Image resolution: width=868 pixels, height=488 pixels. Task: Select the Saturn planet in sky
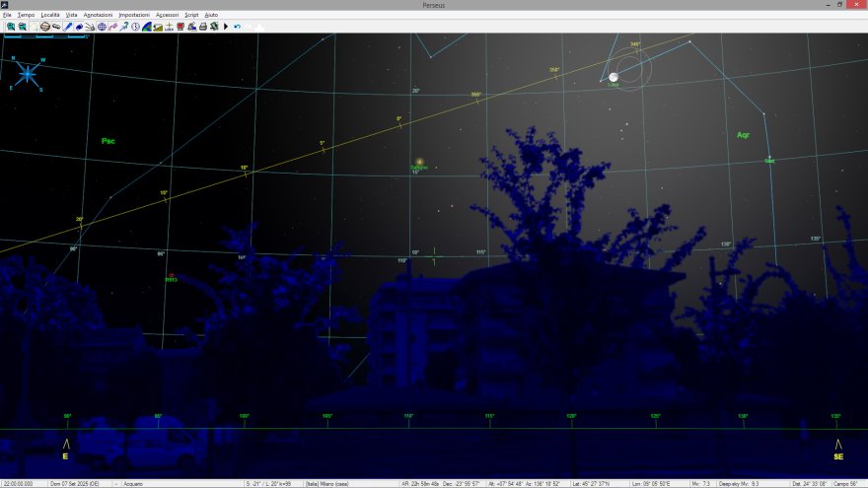pos(419,162)
